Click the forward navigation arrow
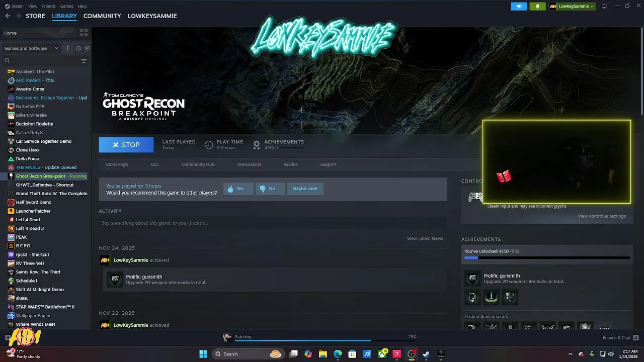This screenshot has height=362, width=644. tap(18, 16)
